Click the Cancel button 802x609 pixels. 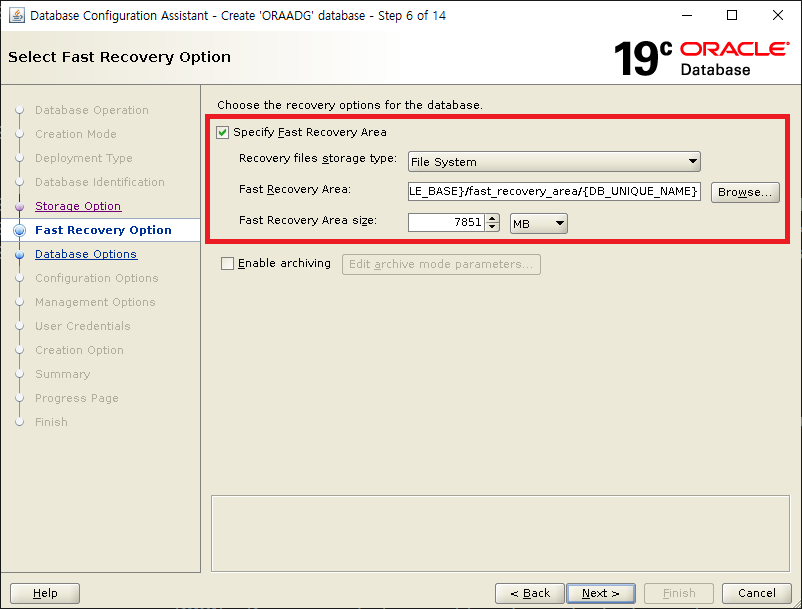click(x=756, y=593)
